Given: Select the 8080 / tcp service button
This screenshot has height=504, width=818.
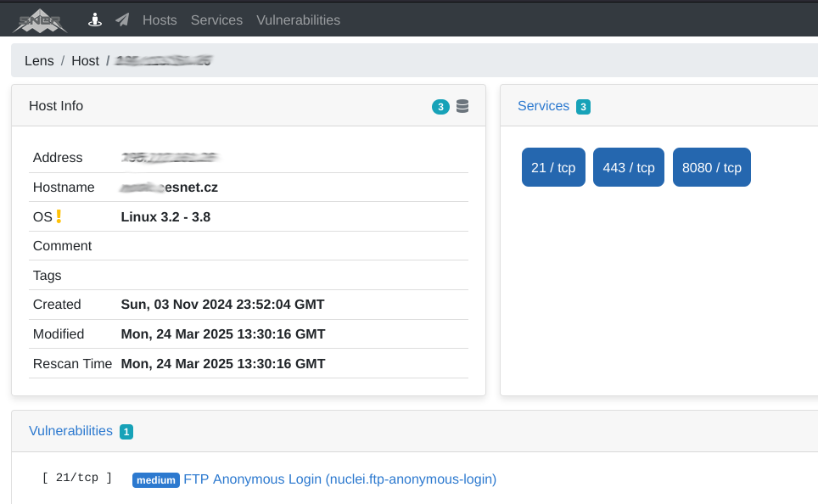Looking at the screenshot, I should point(711,167).
